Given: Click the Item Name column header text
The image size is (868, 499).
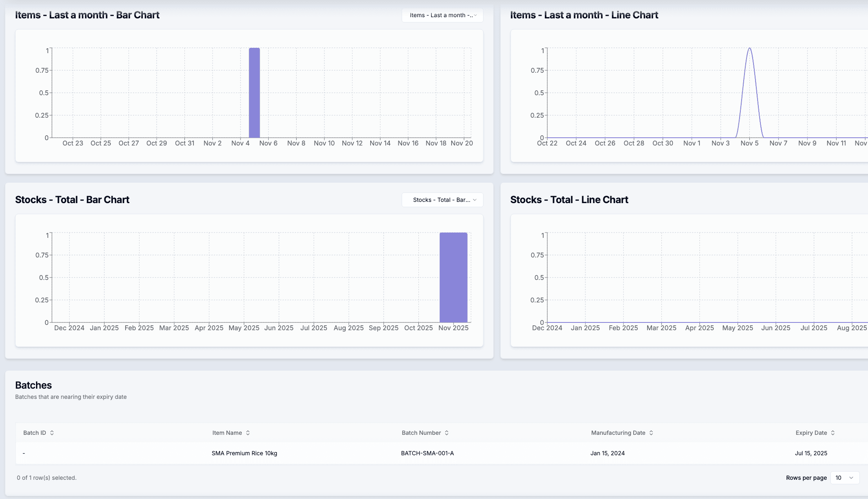Looking at the screenshot, I should pyautogui.click(x=227, y=433).
